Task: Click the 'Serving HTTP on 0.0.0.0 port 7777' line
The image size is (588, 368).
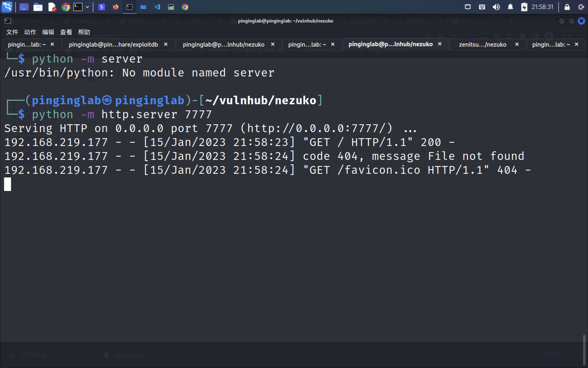Action: (x=210, y=128)
